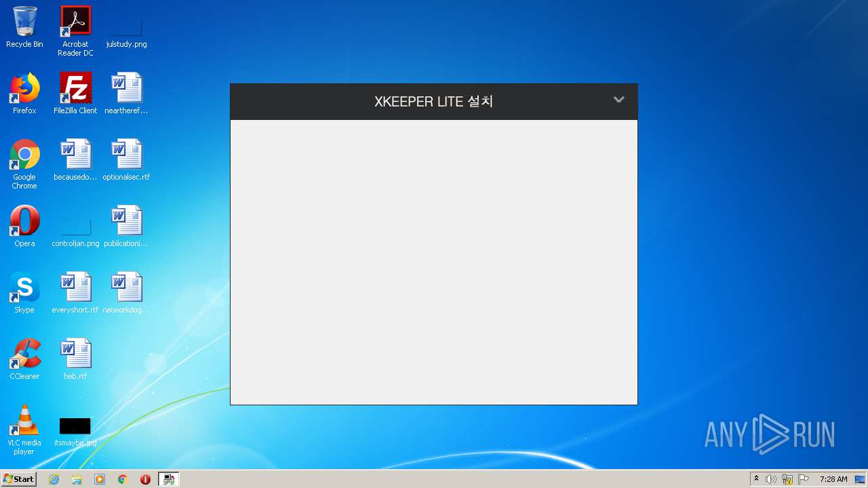Select everyshort.rtf document icon
Viewport: 868px width, 488px height.
(x=75, y=293)
